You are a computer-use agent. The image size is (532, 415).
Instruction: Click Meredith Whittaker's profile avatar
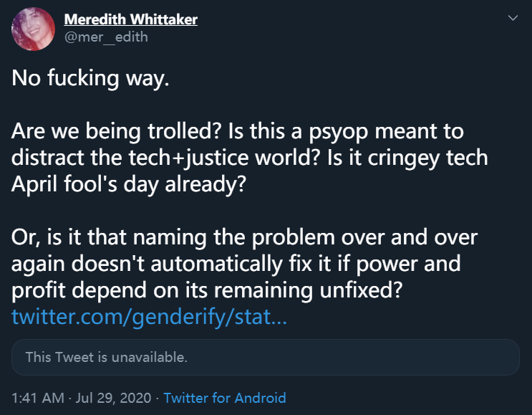click(x=34, y=29)
